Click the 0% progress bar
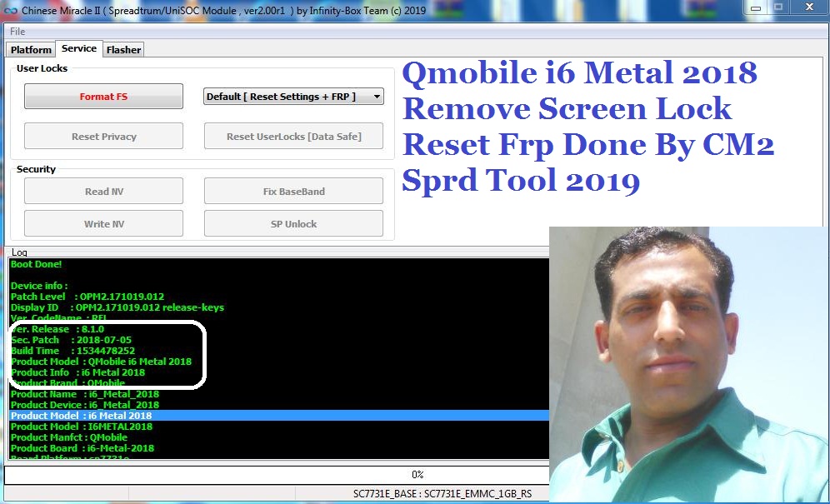 (x=277, y=475)
